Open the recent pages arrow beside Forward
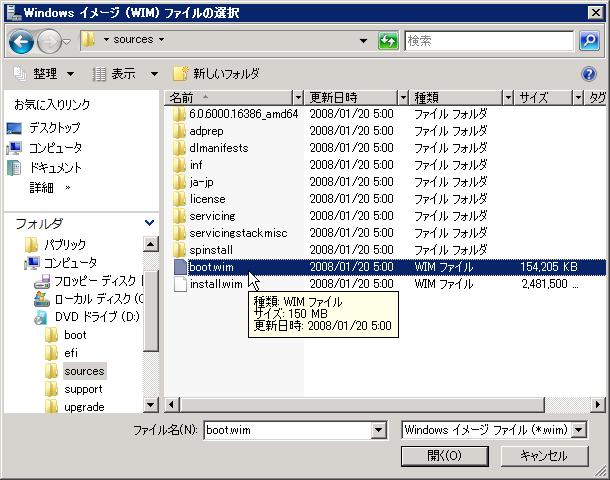The image size is (610, 480). [67, 41]
